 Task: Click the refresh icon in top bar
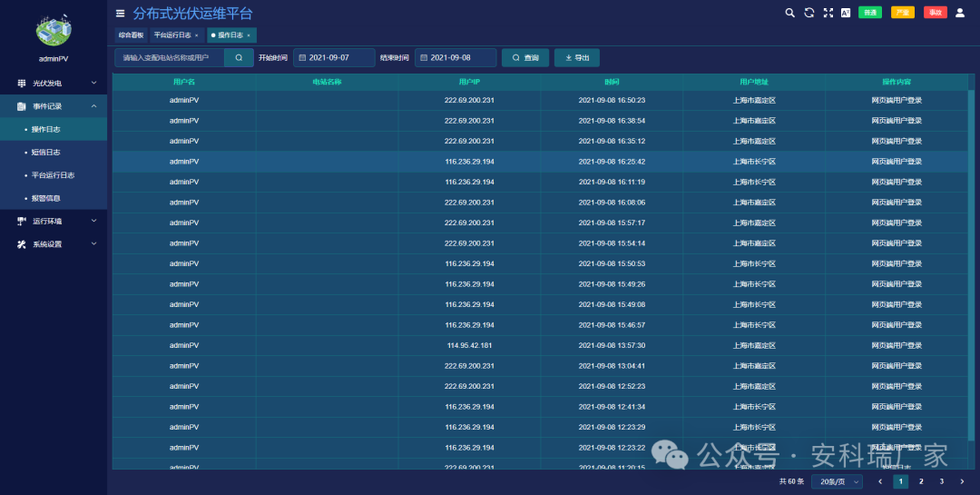(x=808, y=13)
